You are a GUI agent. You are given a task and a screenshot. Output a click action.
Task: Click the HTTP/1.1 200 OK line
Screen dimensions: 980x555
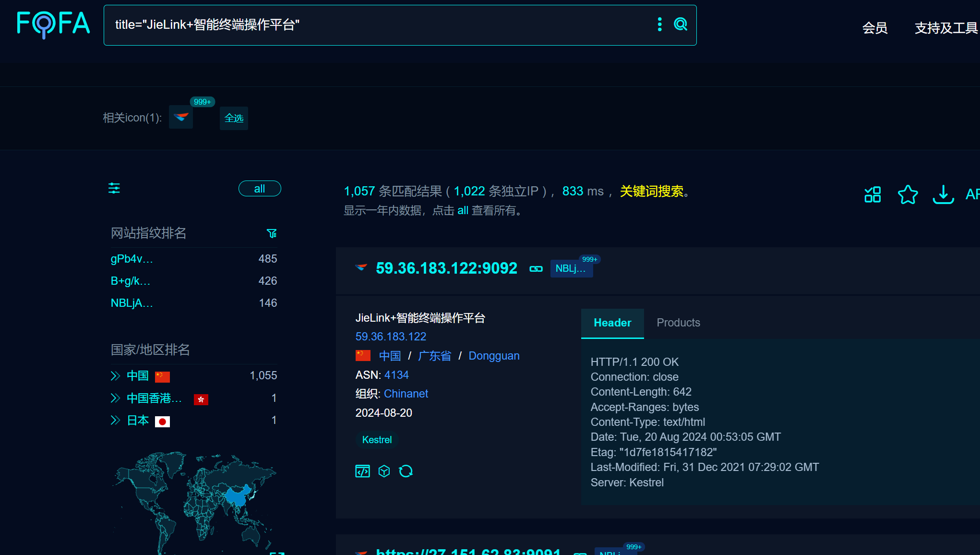[x=634, y=362]
